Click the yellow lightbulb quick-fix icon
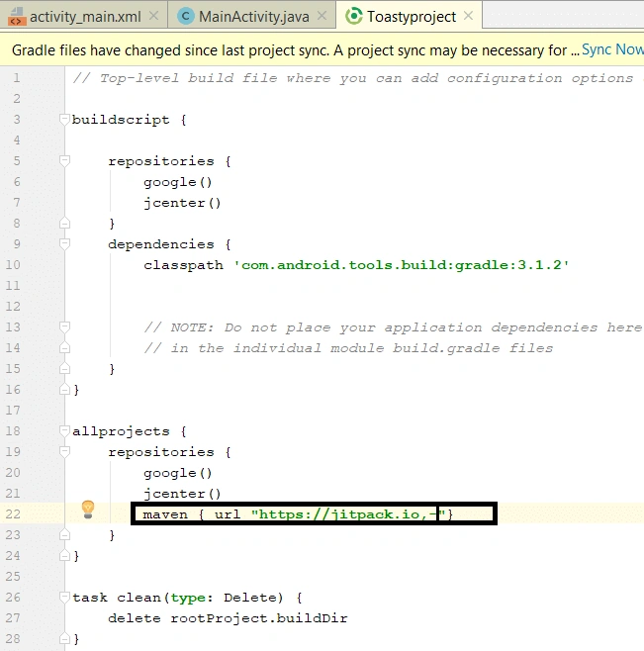The height and width of the screenshot is (651, 644). tap(88, 510)
